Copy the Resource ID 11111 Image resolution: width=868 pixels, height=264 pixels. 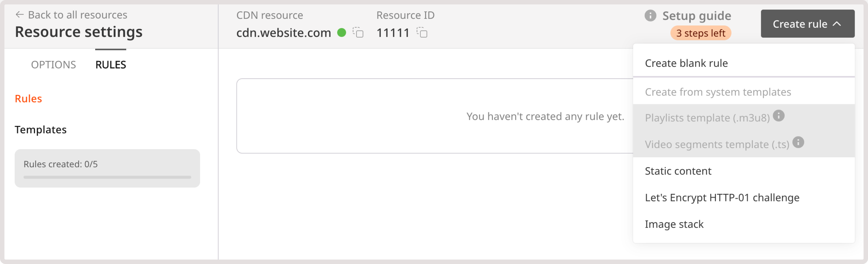423,33
